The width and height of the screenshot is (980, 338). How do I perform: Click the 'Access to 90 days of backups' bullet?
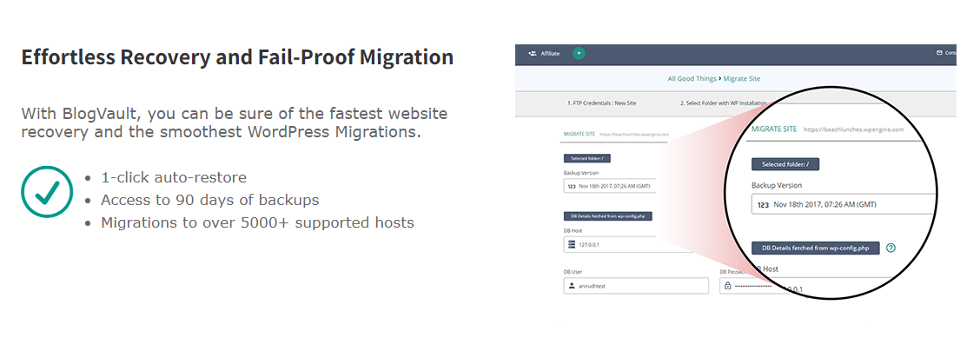pos(210,200)
